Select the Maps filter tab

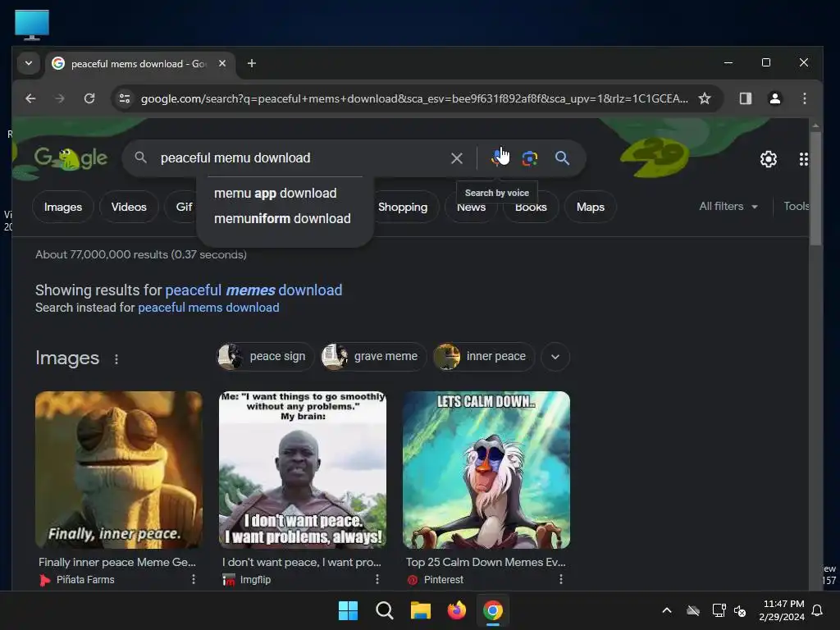point(591,207)
